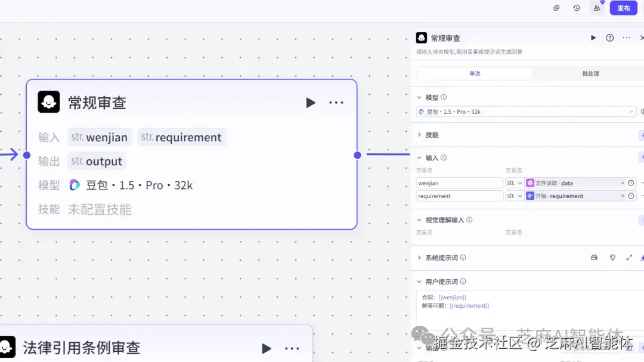
Task: Open version history via the clock icon
Action: (576, 8)
